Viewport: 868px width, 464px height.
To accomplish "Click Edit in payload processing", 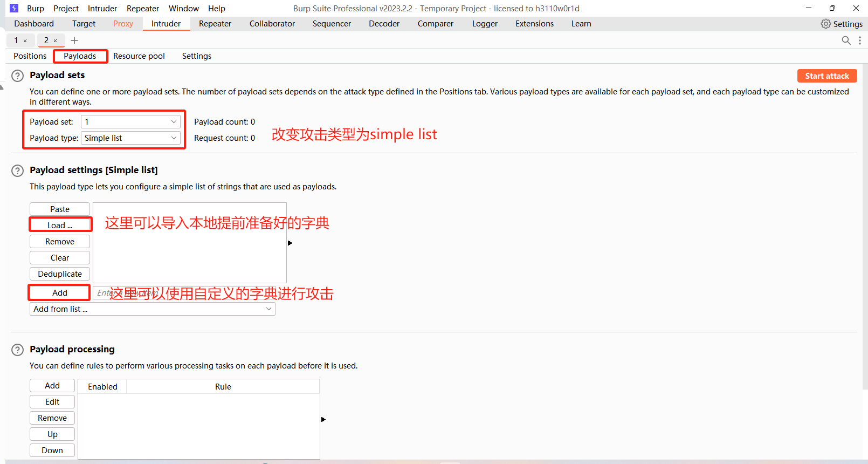I will coord(52,402).
